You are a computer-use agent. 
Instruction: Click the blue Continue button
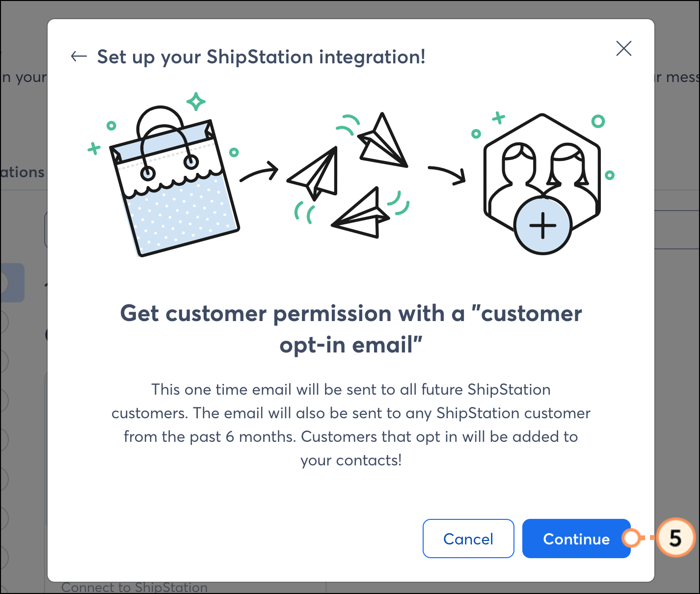tap(576, 539)
